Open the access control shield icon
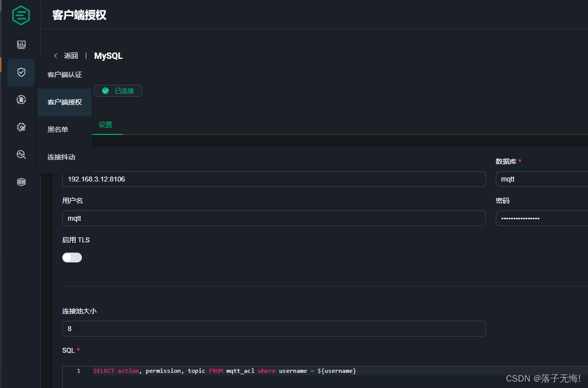Image resolution: width=588 pixels, height=388 pixels. tap(22, 72)
